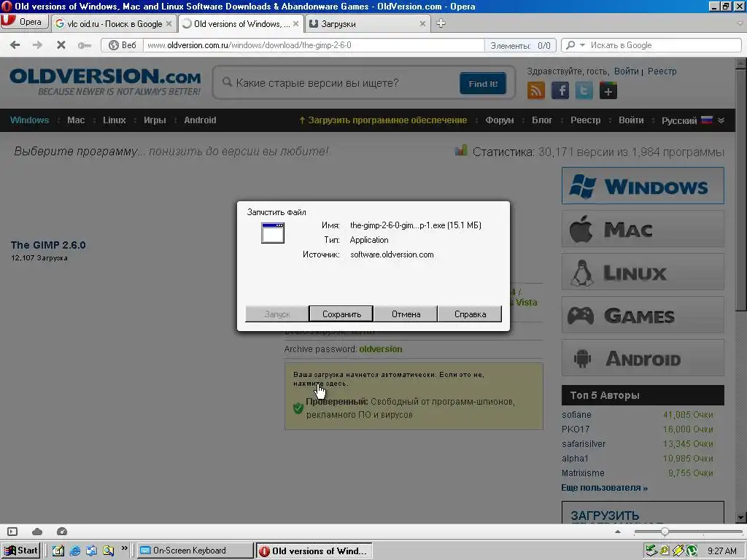Open Matrixisme author profile
747x560 pixels.
pos(583,472)
